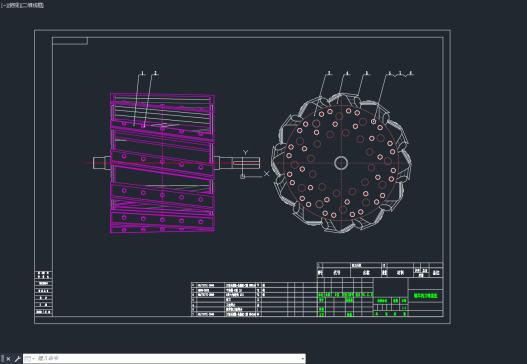The height and width of the screenshot is (364, 527).
Task: Grab the command line grip handle
Action: point(2,359)
